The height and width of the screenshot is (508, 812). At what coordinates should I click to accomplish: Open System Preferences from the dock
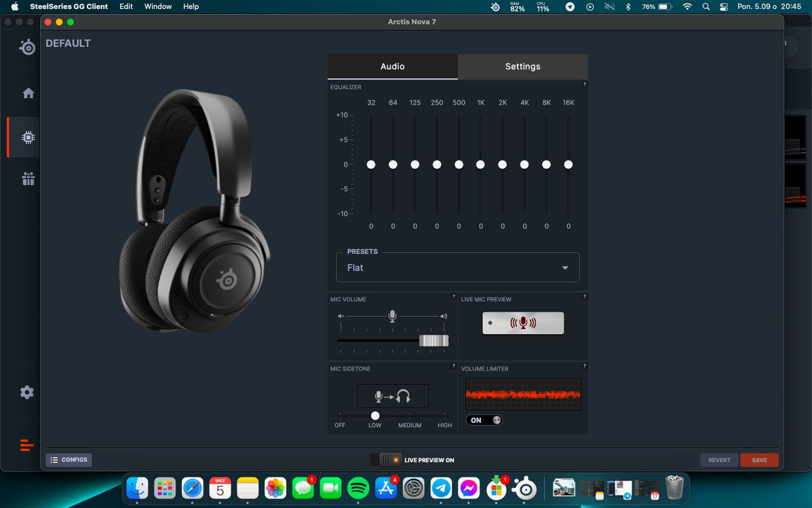pos(414,488)
